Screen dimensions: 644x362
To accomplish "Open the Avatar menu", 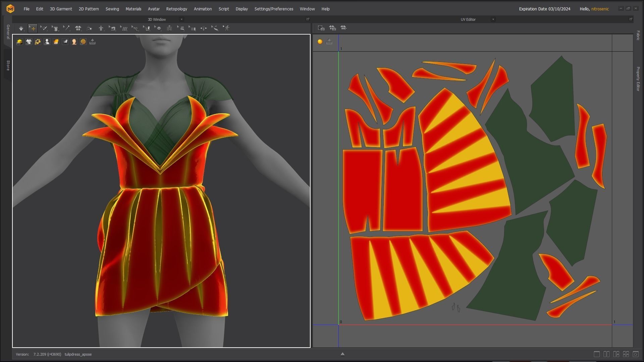I will coord(154,9).
